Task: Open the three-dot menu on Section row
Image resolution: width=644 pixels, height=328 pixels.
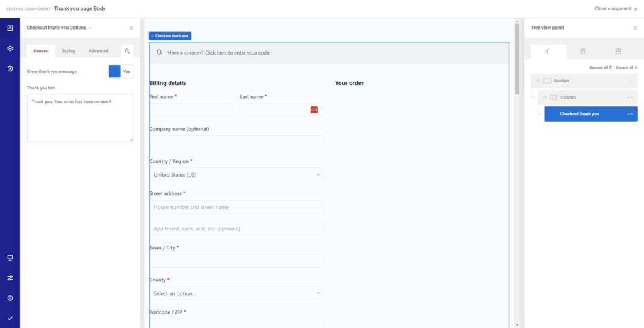Action: 630,81
